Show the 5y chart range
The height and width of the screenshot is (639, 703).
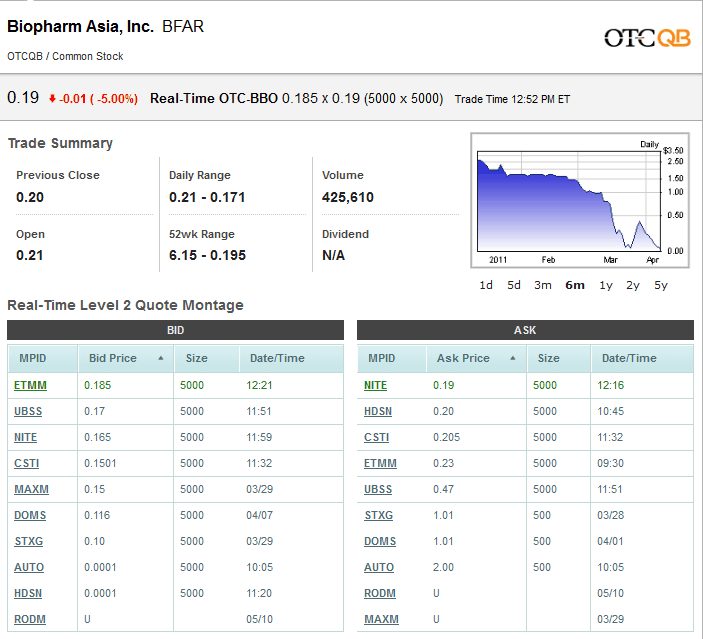pyautogui.click(x=661, y=285)
